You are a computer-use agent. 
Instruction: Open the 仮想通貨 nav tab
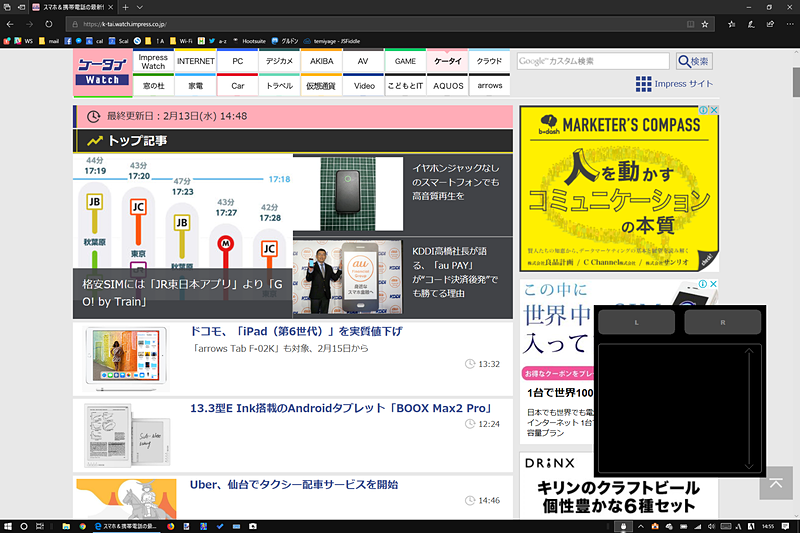[321, 86]
